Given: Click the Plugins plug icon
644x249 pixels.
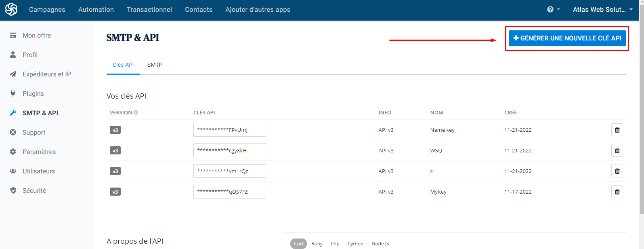Looking at the screenshot, I should pyautogui.click(x=13, y=93).
